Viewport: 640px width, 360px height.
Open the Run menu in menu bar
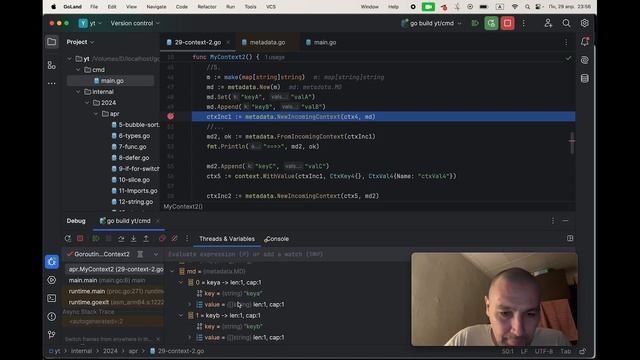tap(231, 7)
